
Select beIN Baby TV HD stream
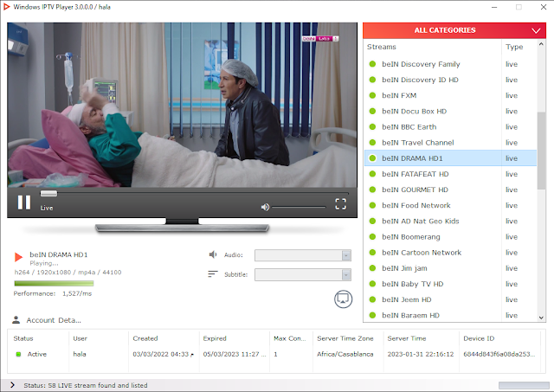pyautogui.click(x=450, y=284)
